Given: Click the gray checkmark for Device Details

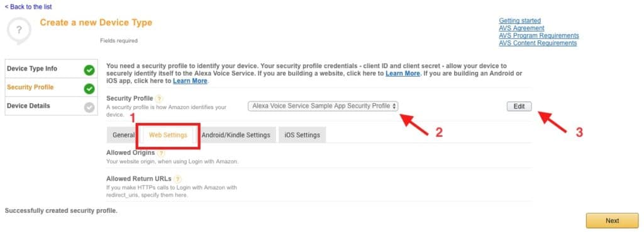Looking at the screenshot, I should (89, 108).
